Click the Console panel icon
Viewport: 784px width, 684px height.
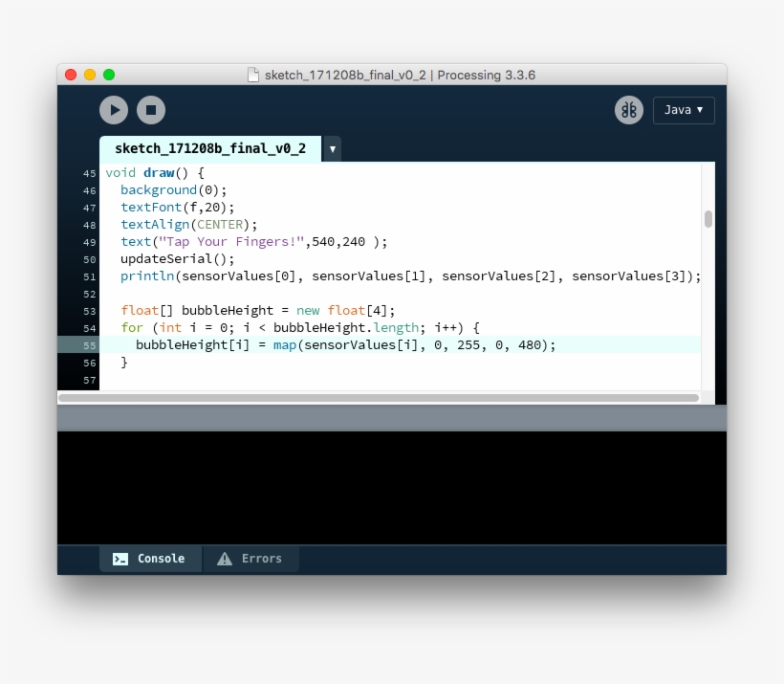120,558
